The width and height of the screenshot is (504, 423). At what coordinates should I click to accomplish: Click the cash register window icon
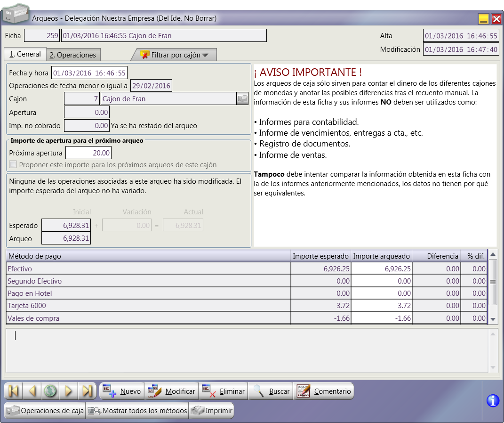click(x=16, y=14)
